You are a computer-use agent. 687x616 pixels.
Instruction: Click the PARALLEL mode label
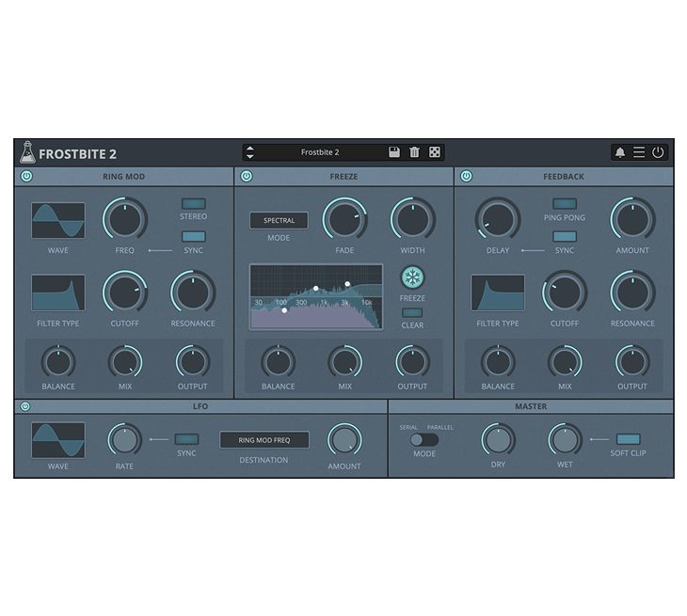click(439, 427)
